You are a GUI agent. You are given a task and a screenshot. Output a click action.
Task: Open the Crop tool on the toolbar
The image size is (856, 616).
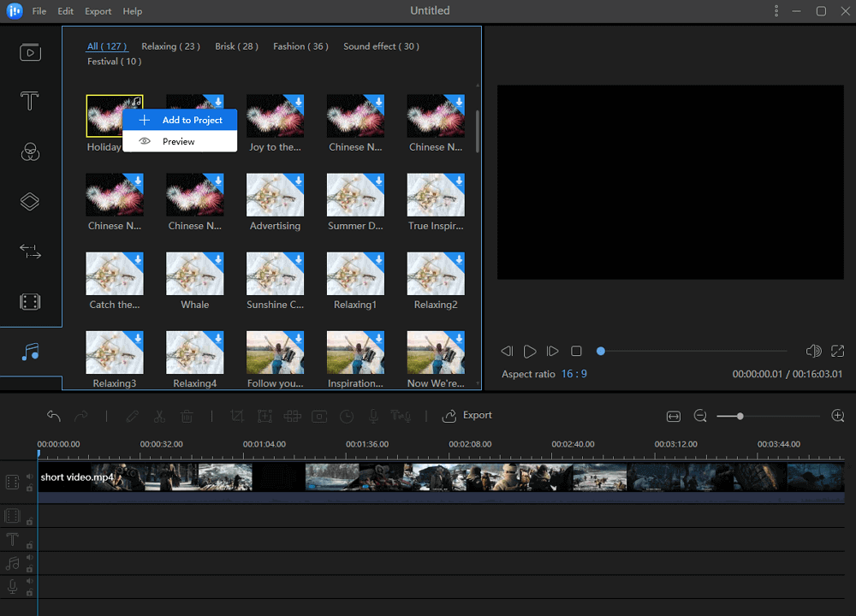pyautogui.click(x=236, y=416)
